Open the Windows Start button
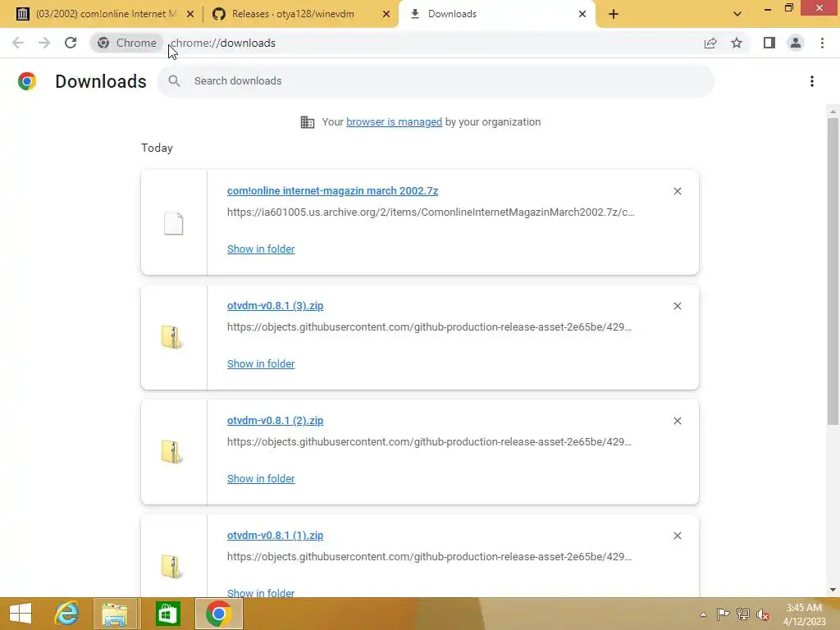This screenshot has height=630, width=840. [x=21, y=614]
